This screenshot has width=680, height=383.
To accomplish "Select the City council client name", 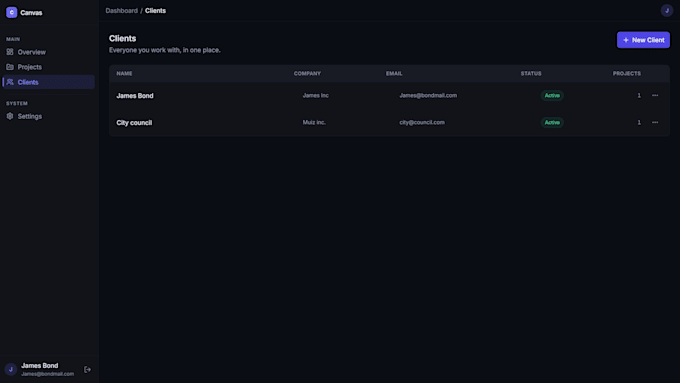I will [x=134, y=122].
